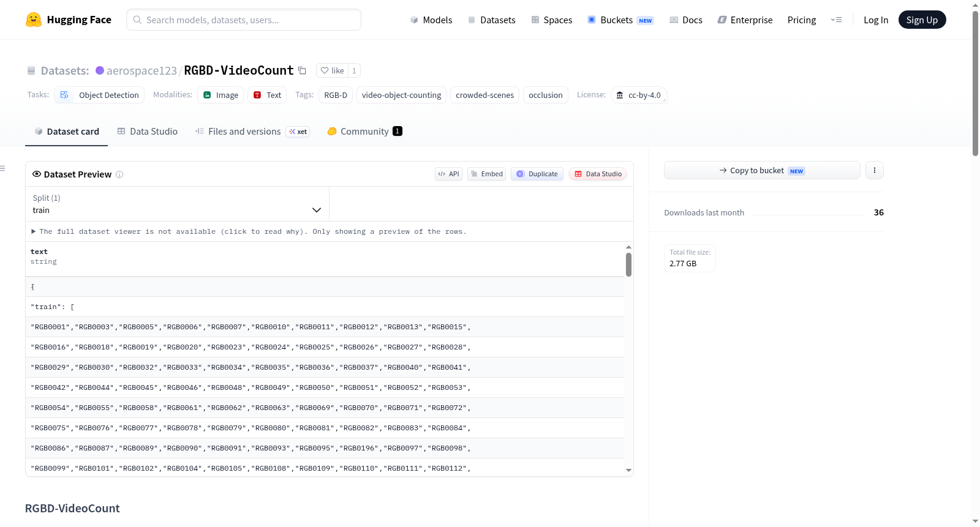Open the Files and versions tab
This screenshot has width=980, height=527.
click(252, 131)
